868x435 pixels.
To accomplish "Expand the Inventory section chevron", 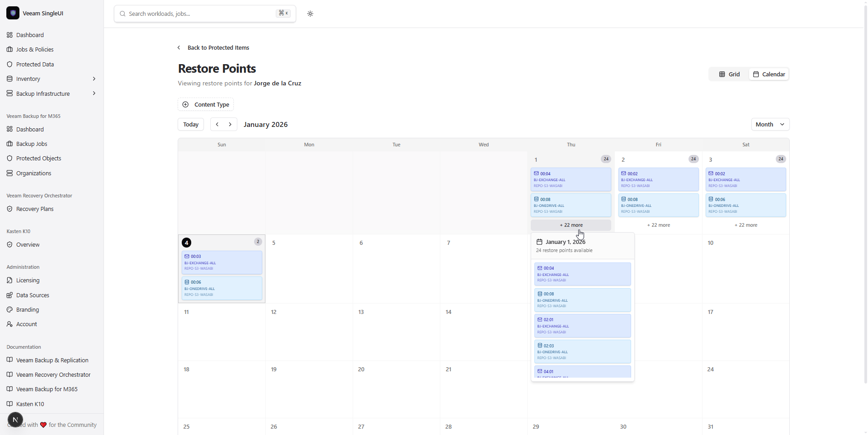I will tap(94, 79).
